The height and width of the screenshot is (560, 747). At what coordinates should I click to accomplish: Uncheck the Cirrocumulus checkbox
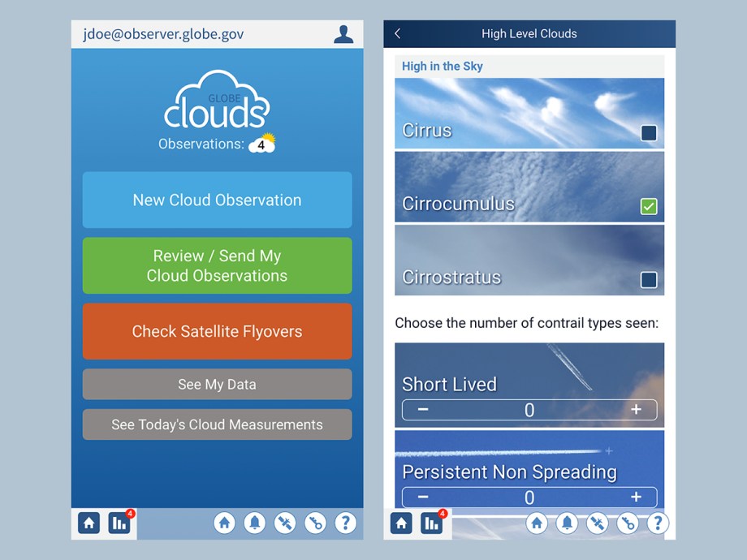coord(647,206)
